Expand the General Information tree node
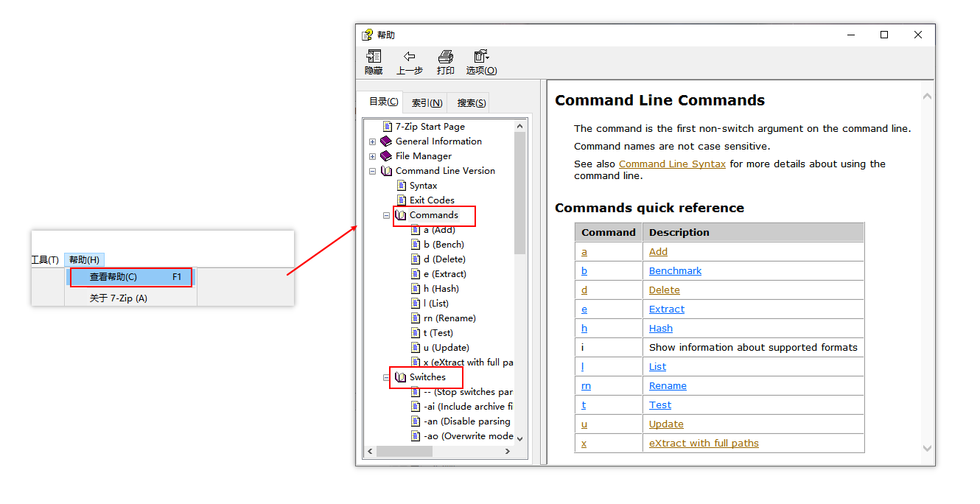This screenshot has width=980, height=504. point(372,141)
